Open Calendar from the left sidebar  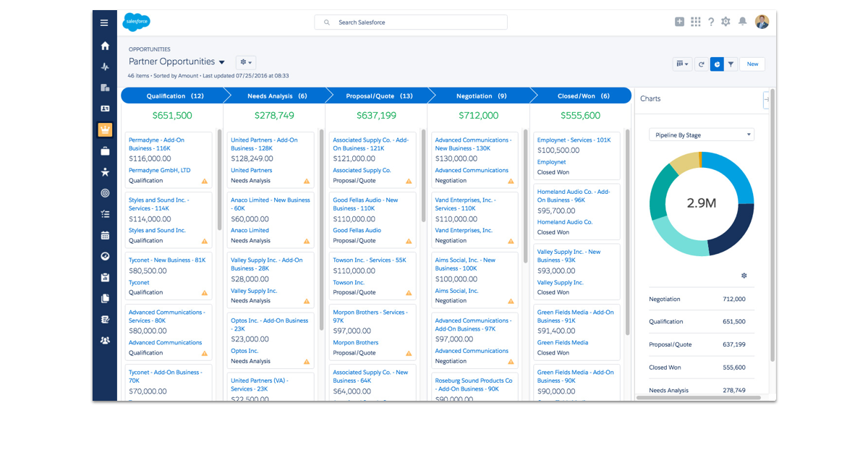[x=105, y=235]
